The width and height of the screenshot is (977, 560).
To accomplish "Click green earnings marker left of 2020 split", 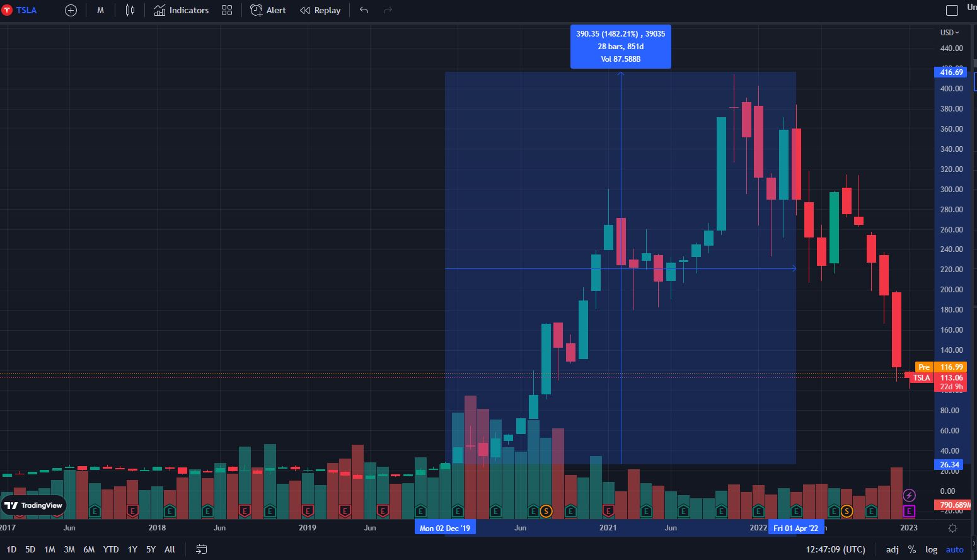I will [x=533, y=511].
